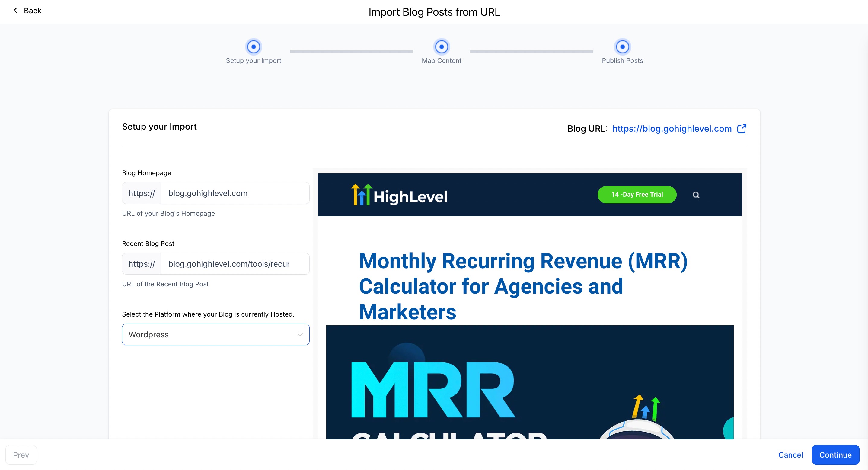Open the blog.gohighlevel.com URL link
The width and height of the screenshot is (868, 470).
pos(672,128)
